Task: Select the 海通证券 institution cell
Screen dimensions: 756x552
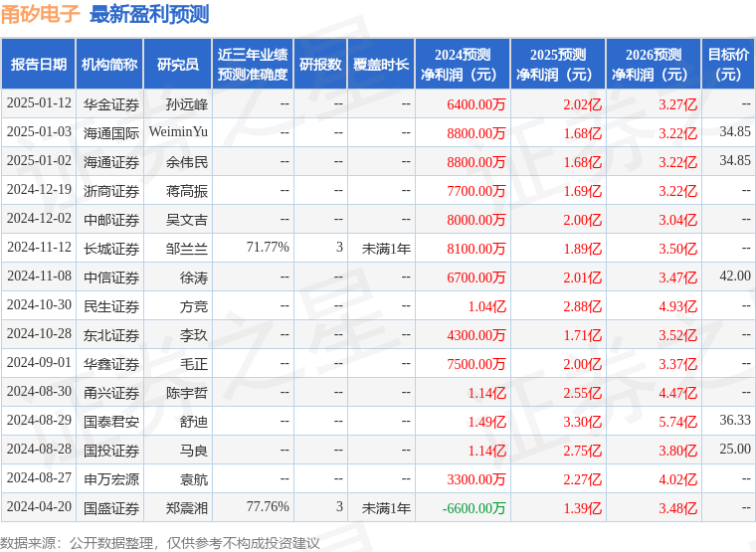Action: [x=111, y=162]
